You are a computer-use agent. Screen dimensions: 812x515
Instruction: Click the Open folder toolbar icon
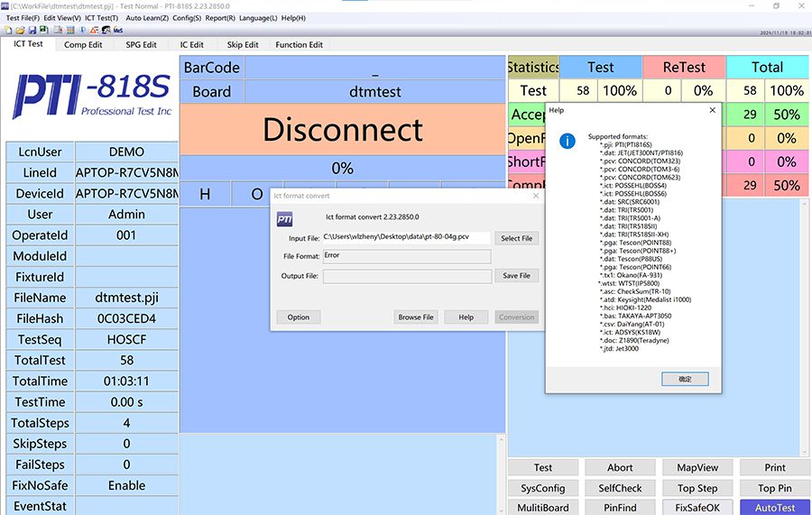click(x=20, y=31)
